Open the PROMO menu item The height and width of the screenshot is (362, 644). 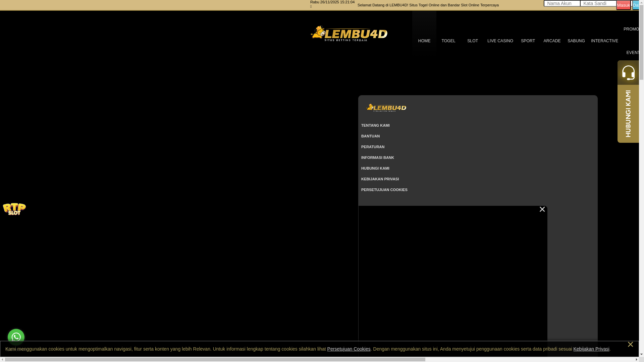(x=631, y=29)
